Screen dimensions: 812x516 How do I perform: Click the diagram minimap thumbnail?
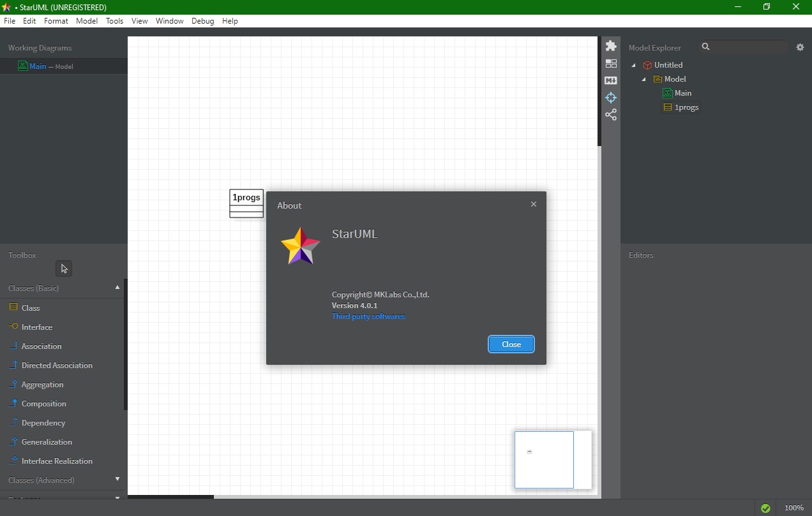pyautogui.click(x=553, y=460)
